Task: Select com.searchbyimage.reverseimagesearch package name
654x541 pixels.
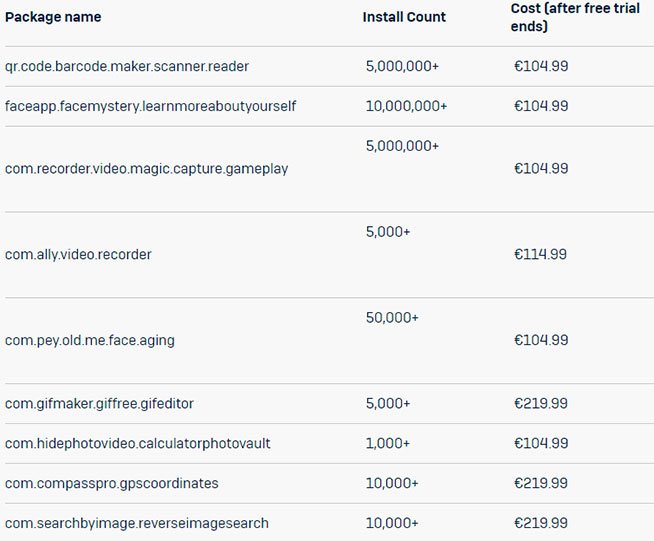Action: pos(137,523)
